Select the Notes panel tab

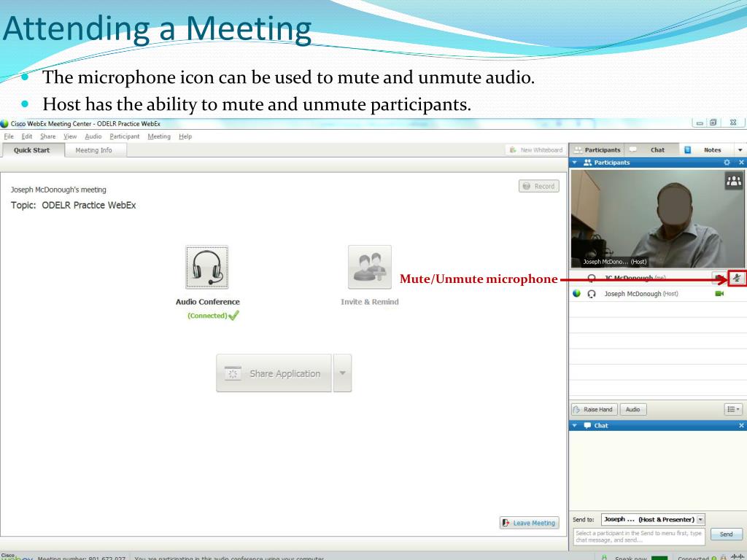[x=707, y=149]
